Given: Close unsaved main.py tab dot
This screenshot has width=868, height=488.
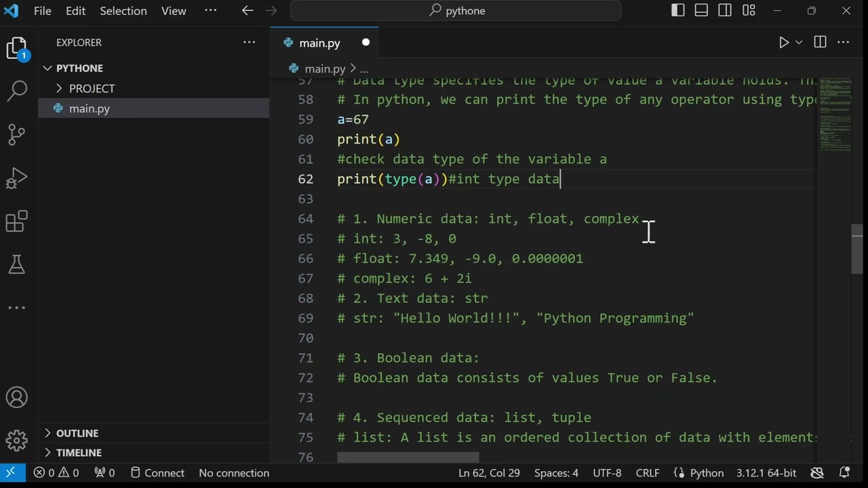Looking at the screenshot, I should [366, 43].
